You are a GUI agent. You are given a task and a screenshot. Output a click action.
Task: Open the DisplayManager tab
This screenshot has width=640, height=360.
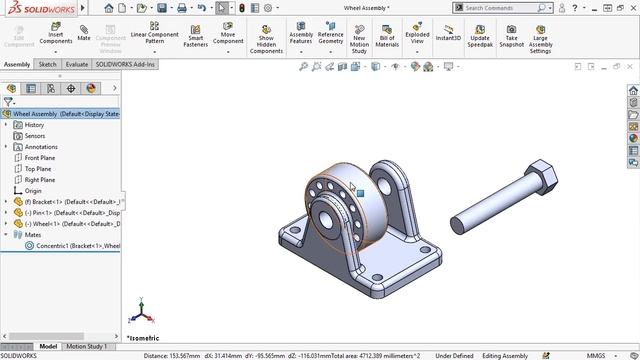coord(91,88)
